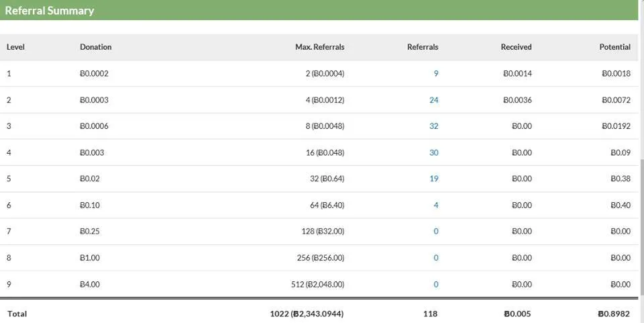
Task: Select the Ƀ0.0003 donation cell
Action: tap(94, 100)
